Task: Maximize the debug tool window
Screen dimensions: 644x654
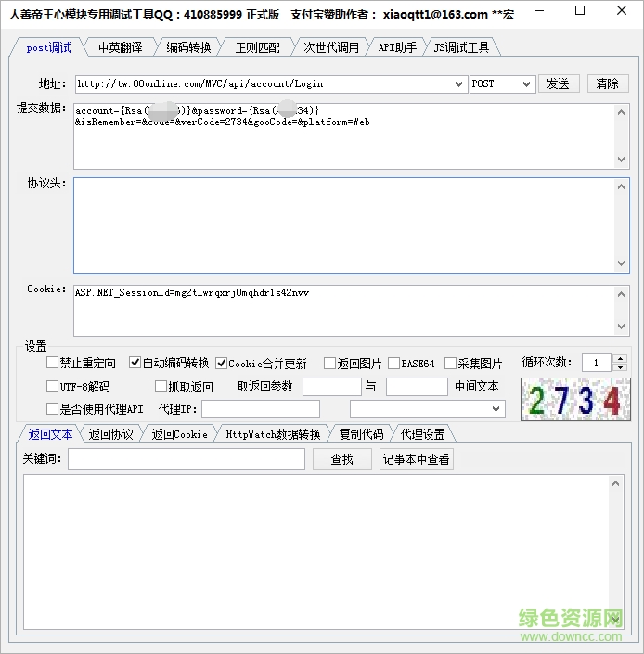Action: pos(580,11)
